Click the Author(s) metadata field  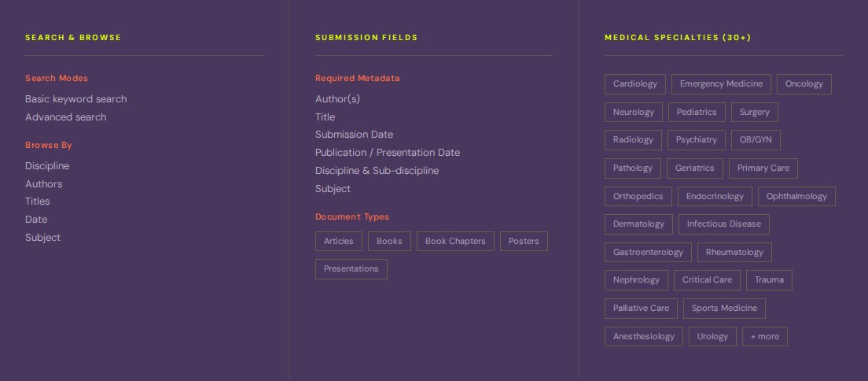point(337,99)
